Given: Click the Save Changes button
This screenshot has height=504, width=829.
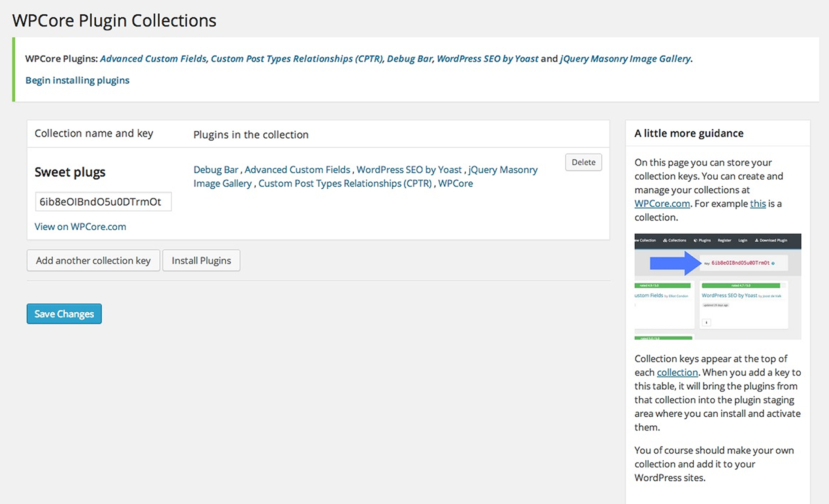Looking at the screenshot, I should coord(64,314).
